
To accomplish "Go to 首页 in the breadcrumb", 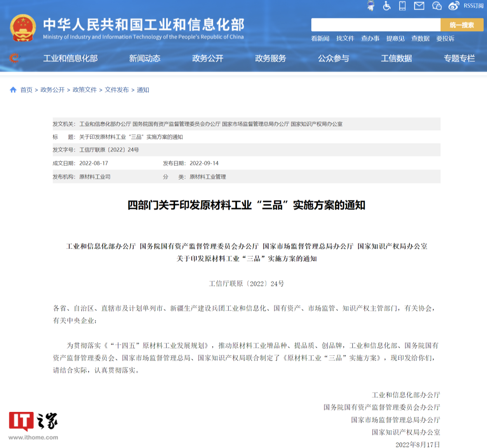I will [x=26, y=90].
